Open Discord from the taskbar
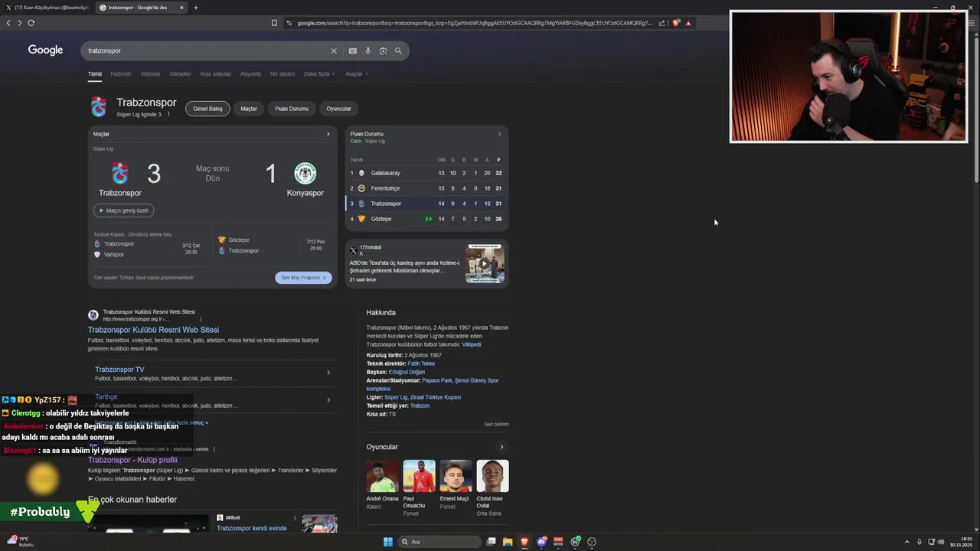 542,542
